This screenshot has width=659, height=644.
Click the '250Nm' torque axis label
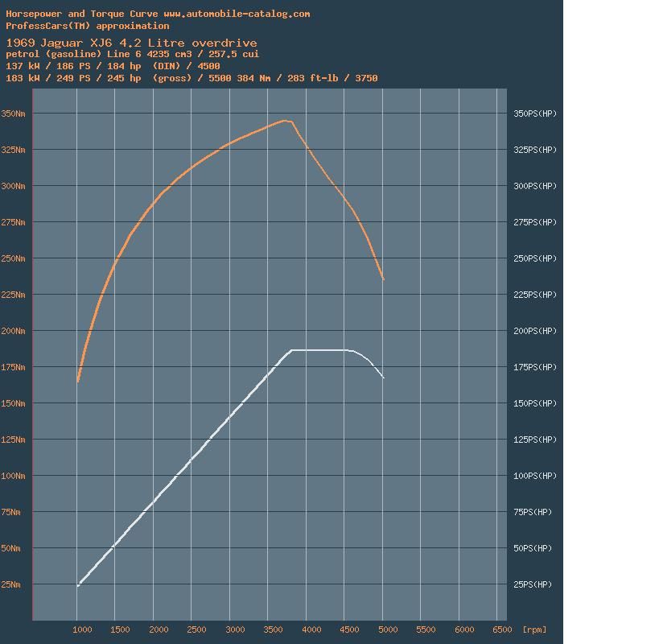pyautogui.click(x=13, y=258)
